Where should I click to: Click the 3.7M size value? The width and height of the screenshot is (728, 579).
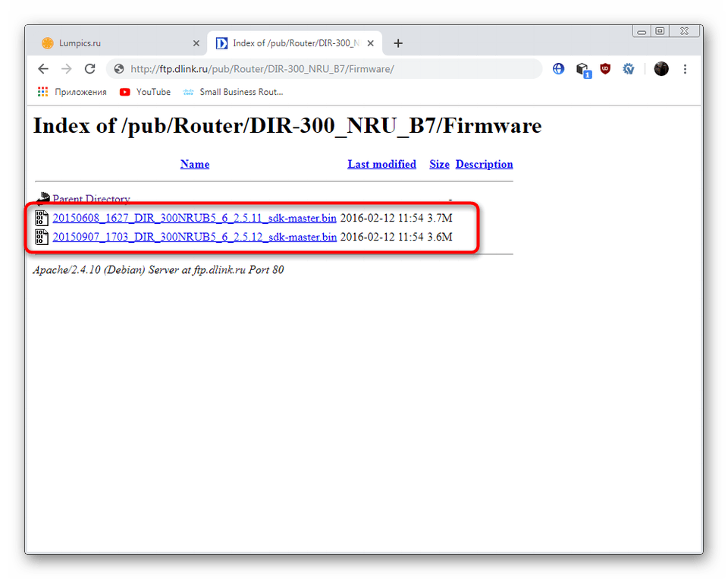pos(440,218)
